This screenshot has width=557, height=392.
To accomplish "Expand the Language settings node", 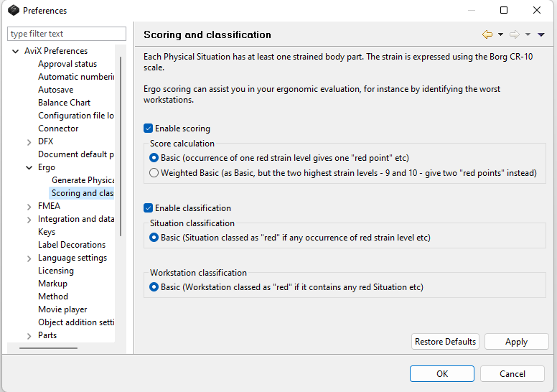I will pyautogui.click(x=29, y=258).
